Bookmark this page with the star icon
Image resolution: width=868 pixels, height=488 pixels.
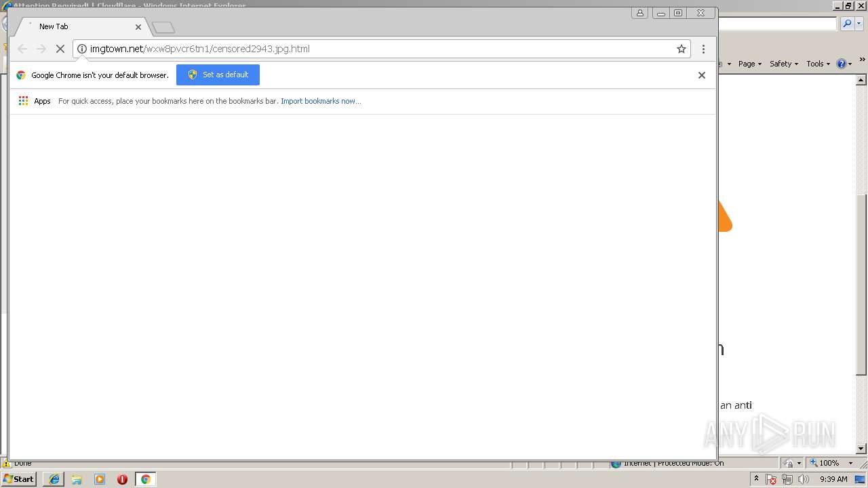coord(682,49)
